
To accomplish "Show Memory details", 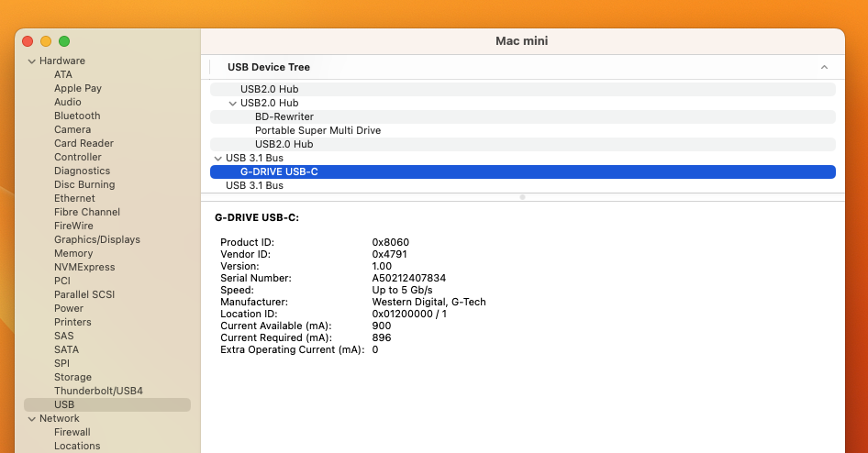I will click(x=73, y=253).
